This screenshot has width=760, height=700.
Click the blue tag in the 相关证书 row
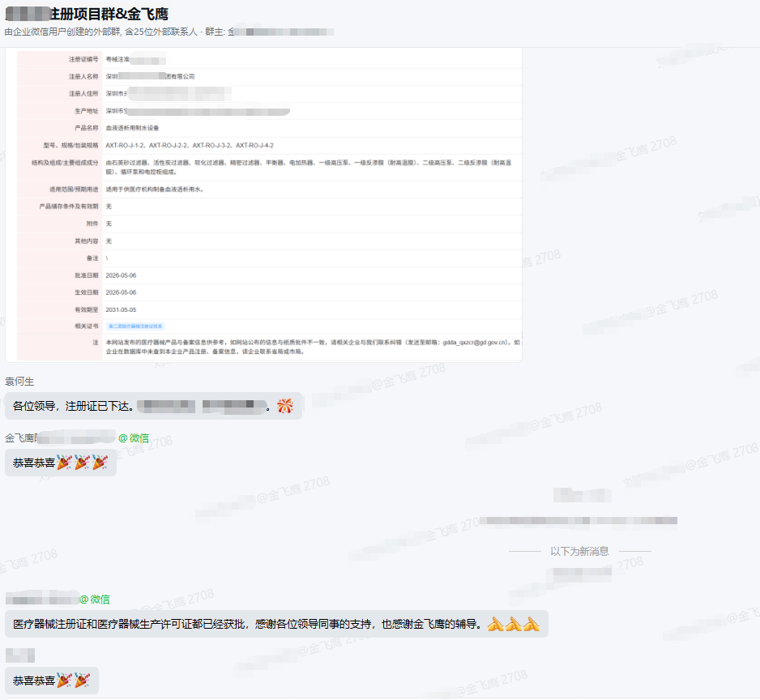point(135,327)
